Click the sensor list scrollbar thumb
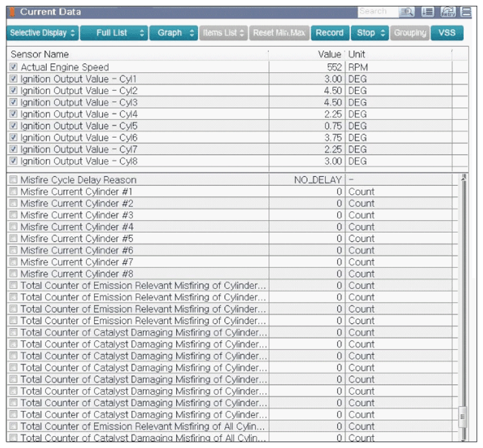Image resolution: width=483 pixels, height=448 pixels. (462, 417)
